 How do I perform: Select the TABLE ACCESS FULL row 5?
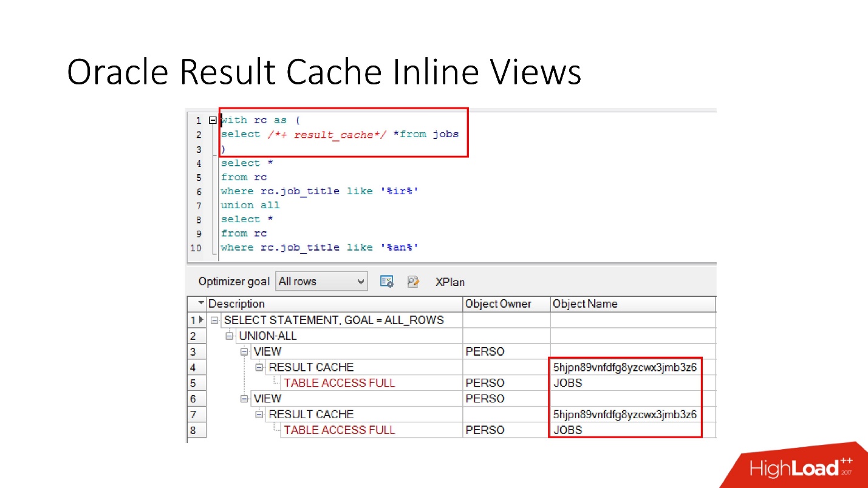pos(339,382)
